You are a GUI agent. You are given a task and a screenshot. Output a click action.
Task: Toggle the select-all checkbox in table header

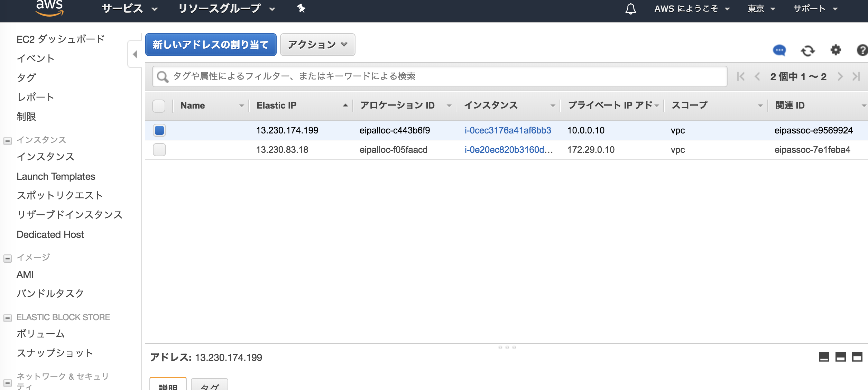159,106
